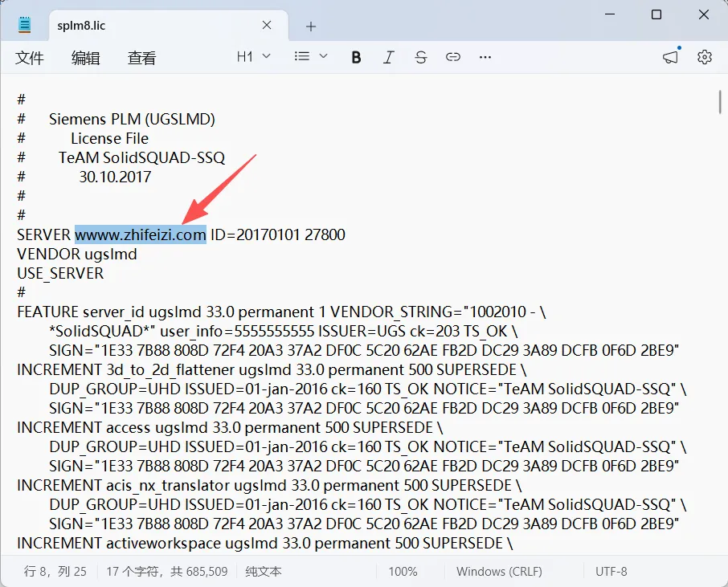Click the Windows (CRLF) line ending indicator
Image resolution: width=728 pixels, height=587 pixels.
click(499, 571)
